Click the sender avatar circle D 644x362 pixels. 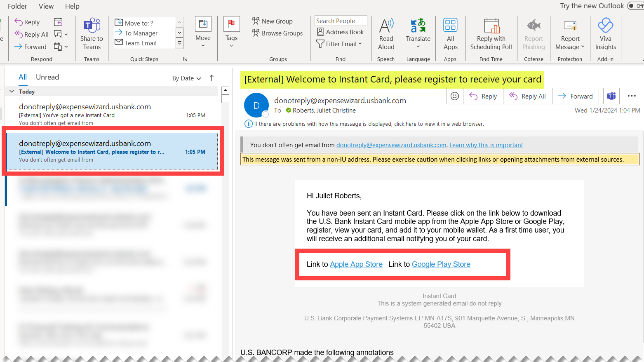pos(256,105)
